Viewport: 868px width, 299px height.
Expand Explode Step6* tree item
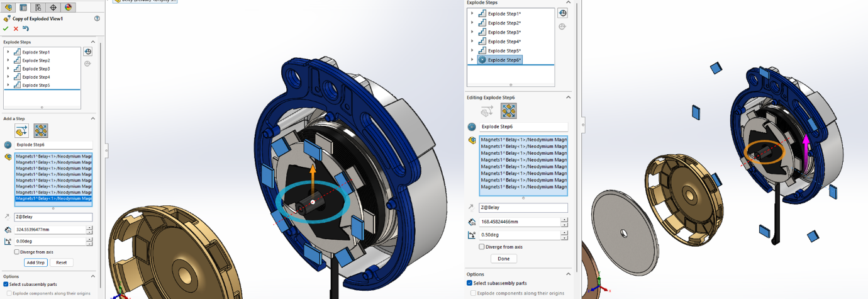(472, 60)
